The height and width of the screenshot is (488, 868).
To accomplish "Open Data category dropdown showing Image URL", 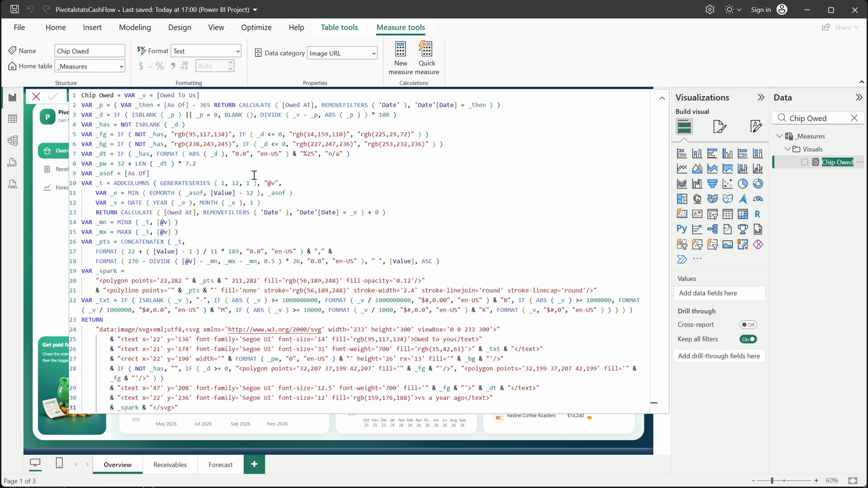I will [342, 53].
